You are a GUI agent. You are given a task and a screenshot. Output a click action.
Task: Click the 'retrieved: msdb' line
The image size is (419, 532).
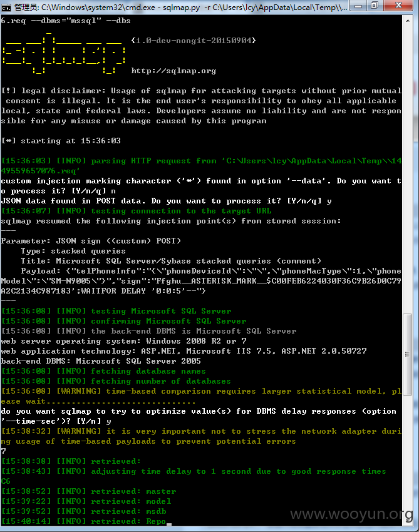tap(84, 511)
